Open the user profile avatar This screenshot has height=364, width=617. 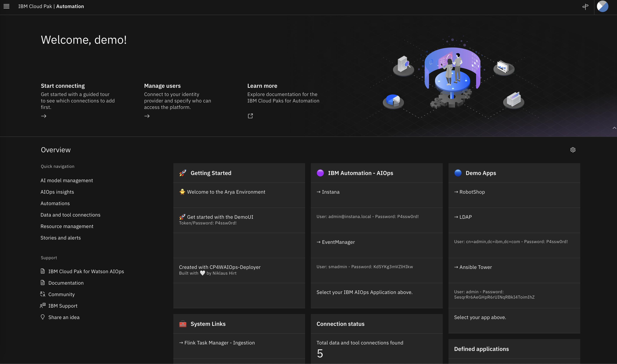coord(602,6)
